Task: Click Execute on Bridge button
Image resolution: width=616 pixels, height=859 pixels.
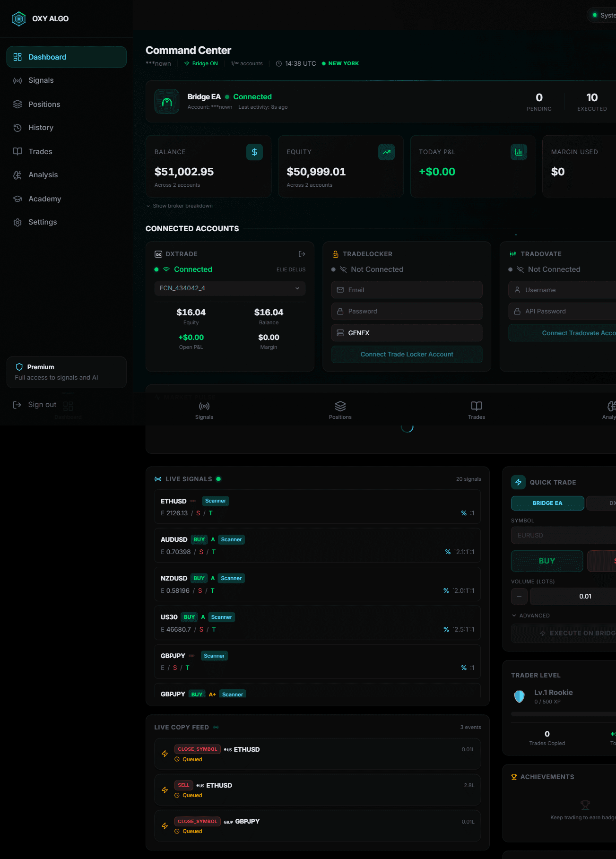Action: (x=564, y=633)
